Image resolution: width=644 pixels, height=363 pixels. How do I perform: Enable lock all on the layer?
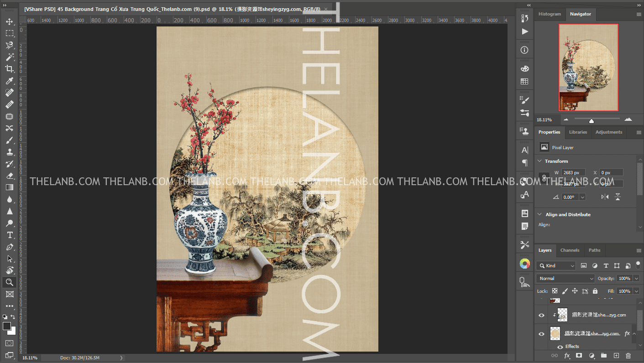click(595, 291)
